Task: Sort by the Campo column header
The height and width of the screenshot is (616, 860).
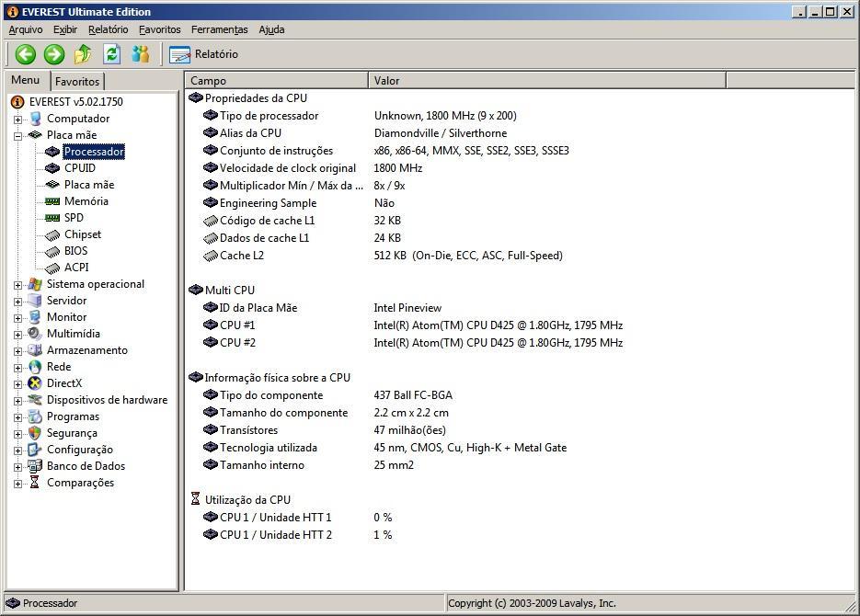Action: pyautogui.click(x=277, y=81)
